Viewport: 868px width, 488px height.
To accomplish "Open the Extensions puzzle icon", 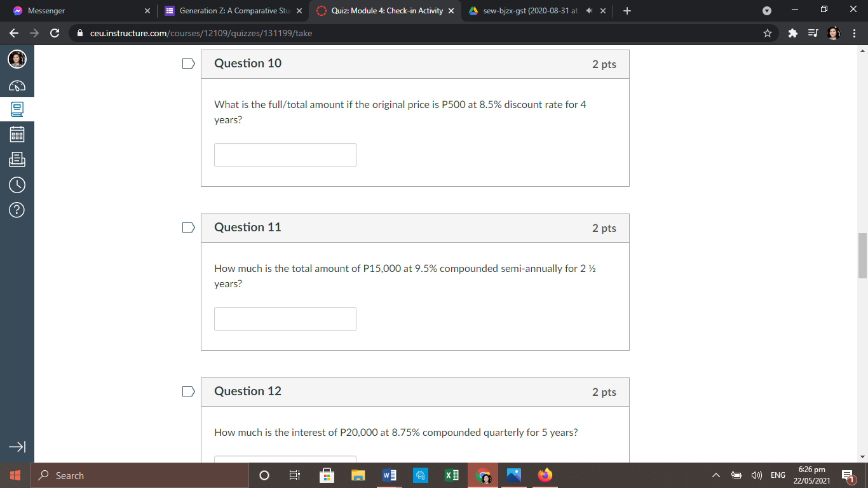I will pos(793,33).
